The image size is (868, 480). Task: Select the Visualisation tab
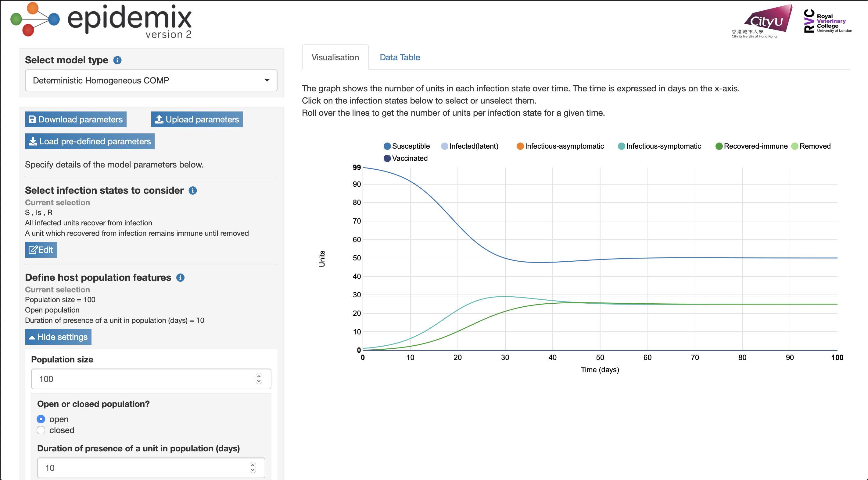335,58
